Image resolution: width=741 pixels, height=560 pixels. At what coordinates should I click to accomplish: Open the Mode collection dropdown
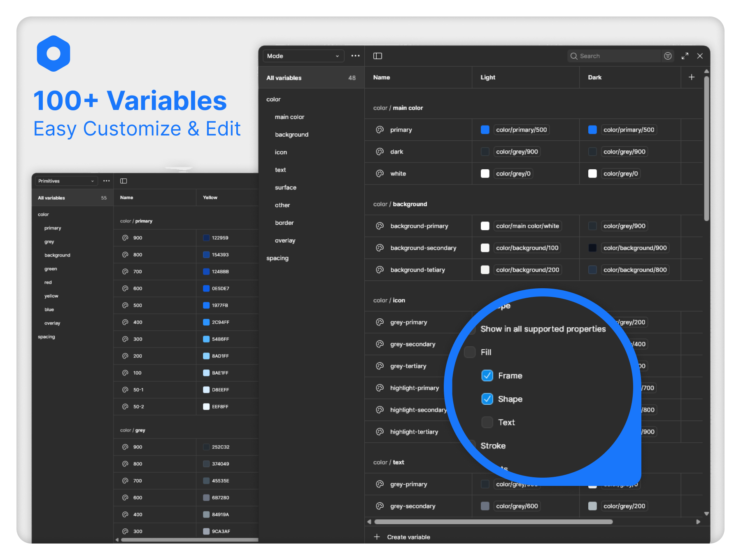(x=303, y=56)
